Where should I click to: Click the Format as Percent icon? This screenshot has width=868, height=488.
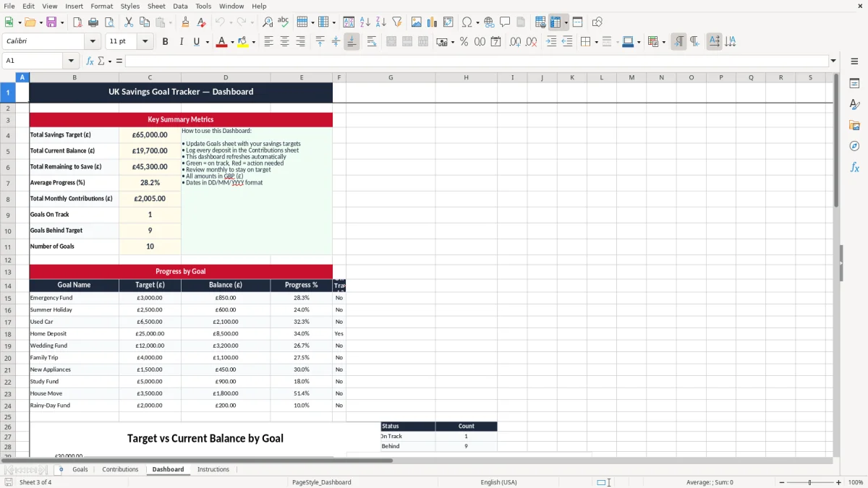[x=464, y=42]
